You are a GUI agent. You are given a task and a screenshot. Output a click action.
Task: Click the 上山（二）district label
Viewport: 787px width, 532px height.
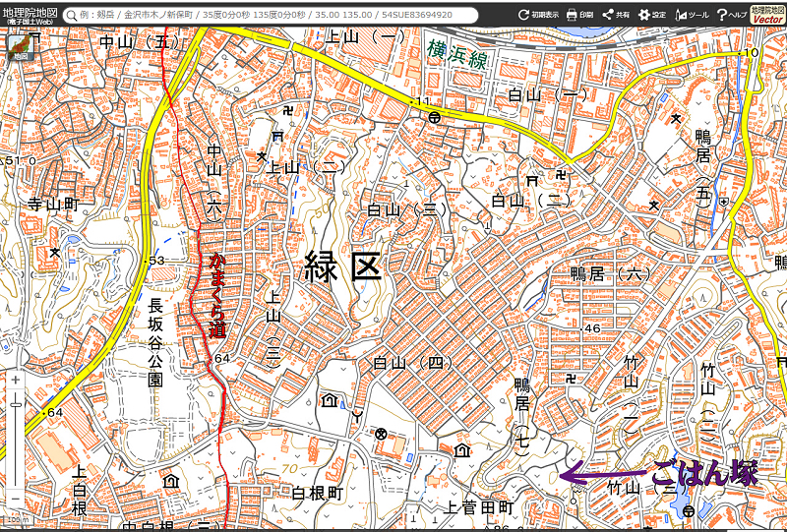[x=306, y=167]
